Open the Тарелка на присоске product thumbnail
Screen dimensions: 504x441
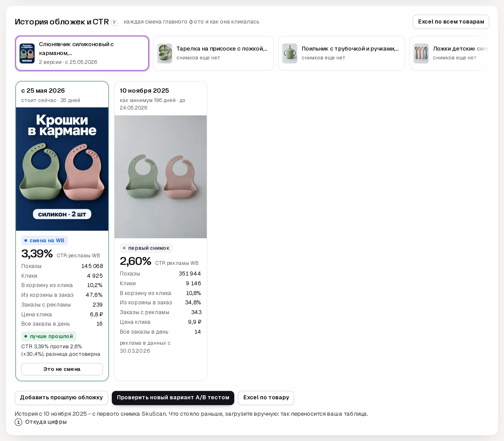tap(164, 53)
